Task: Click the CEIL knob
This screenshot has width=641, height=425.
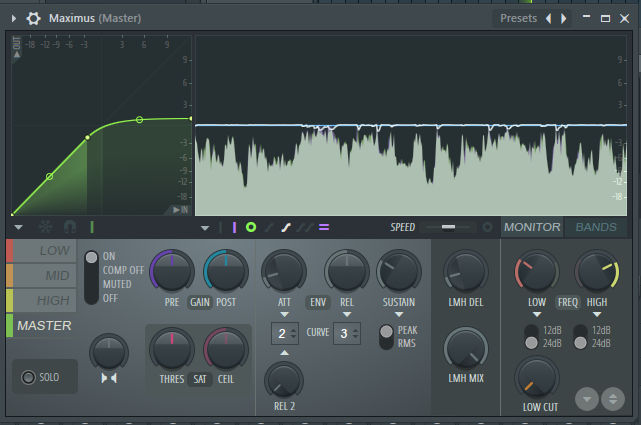Action: pos(226,349)
